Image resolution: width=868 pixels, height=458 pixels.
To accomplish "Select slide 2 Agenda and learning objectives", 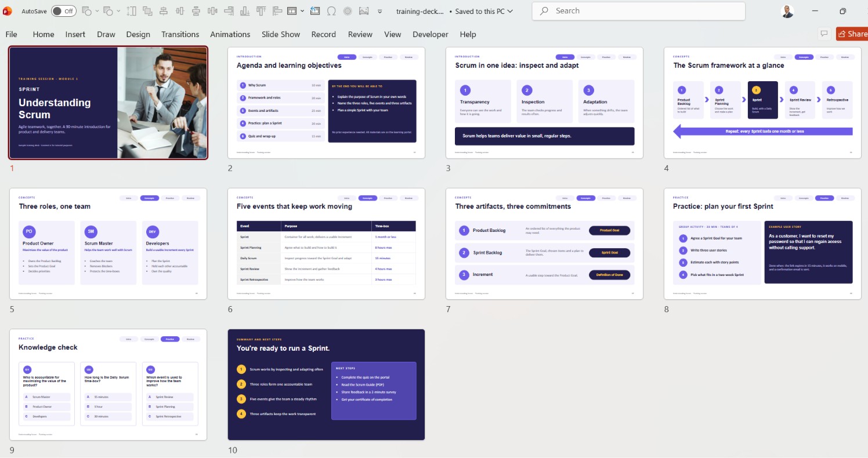I will point(326,103).
